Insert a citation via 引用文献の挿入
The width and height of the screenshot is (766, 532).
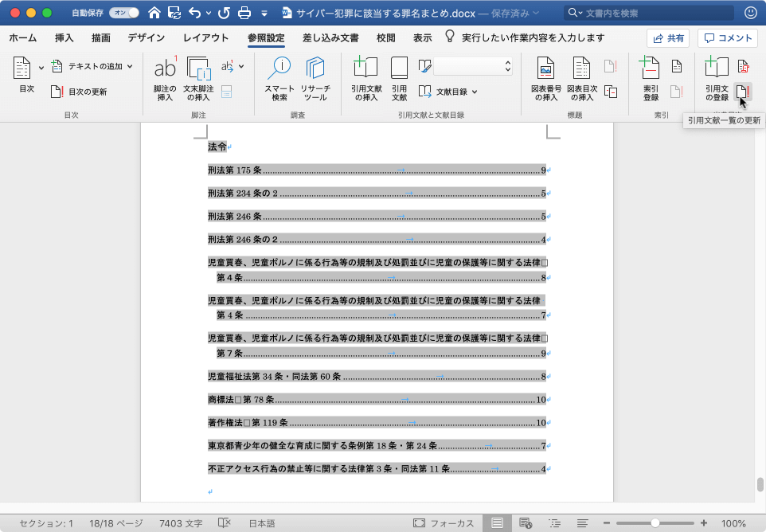(x=365, y=76)
